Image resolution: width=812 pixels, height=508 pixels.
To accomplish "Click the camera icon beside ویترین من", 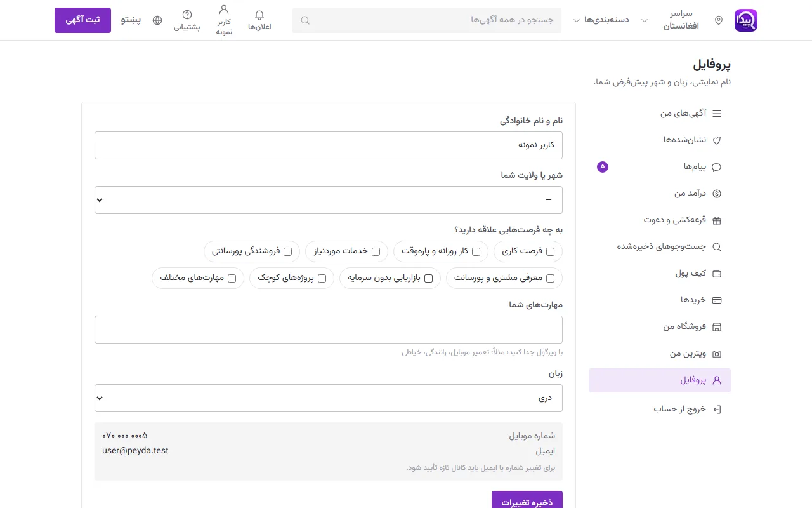I will click(717, 354).
